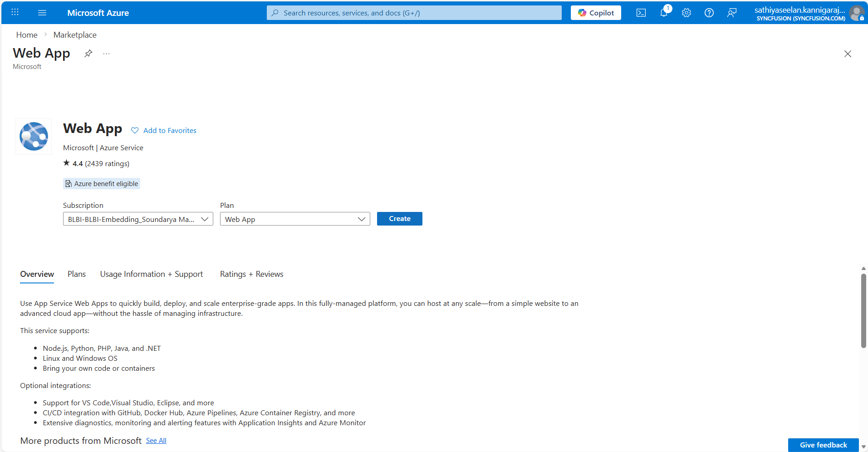Go to Microsoft Azure home title
Image resolution: width=868 pixels, height=452 pixels.
point(98,13)
